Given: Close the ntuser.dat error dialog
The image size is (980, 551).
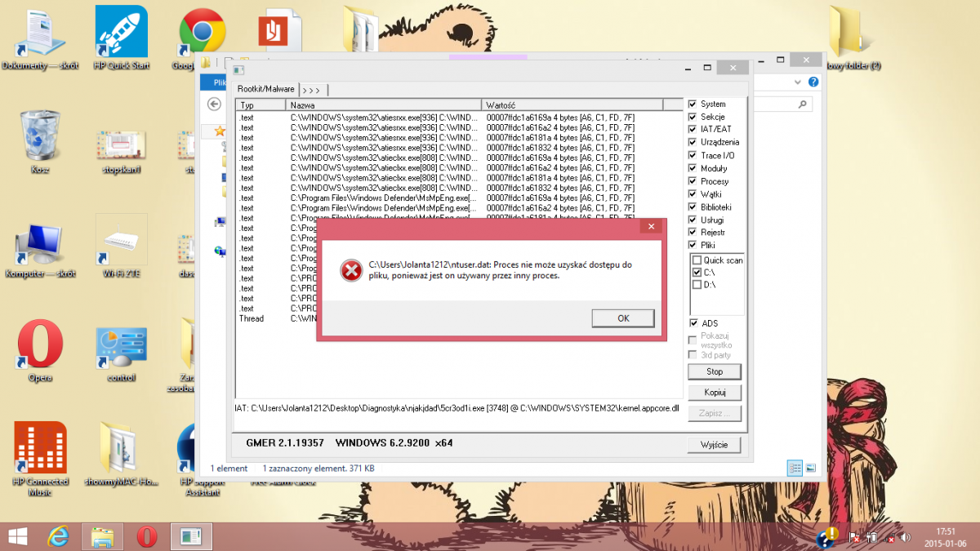Looking at the screenshot, I should click(650, 227).
